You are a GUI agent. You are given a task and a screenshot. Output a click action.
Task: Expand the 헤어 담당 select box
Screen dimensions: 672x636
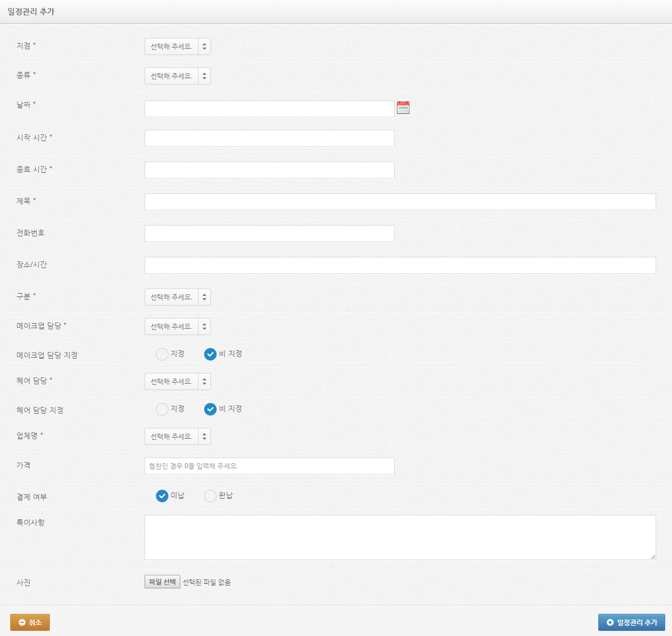point(177,381)
